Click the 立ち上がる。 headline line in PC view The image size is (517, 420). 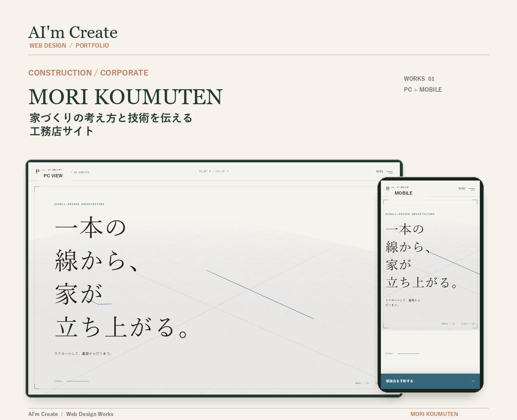[122, 327]
